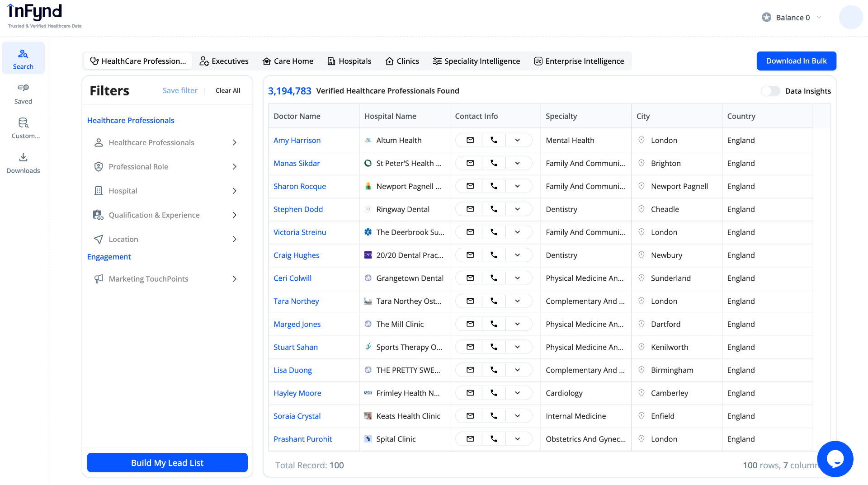Click the Altum Health logo icon
The width and height of the screenshot is (868, 485).
(368, 140)
